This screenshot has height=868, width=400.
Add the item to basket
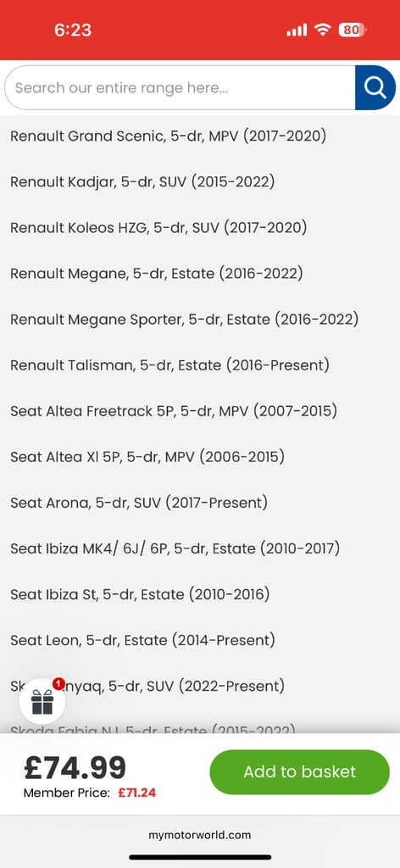(299, 771)
